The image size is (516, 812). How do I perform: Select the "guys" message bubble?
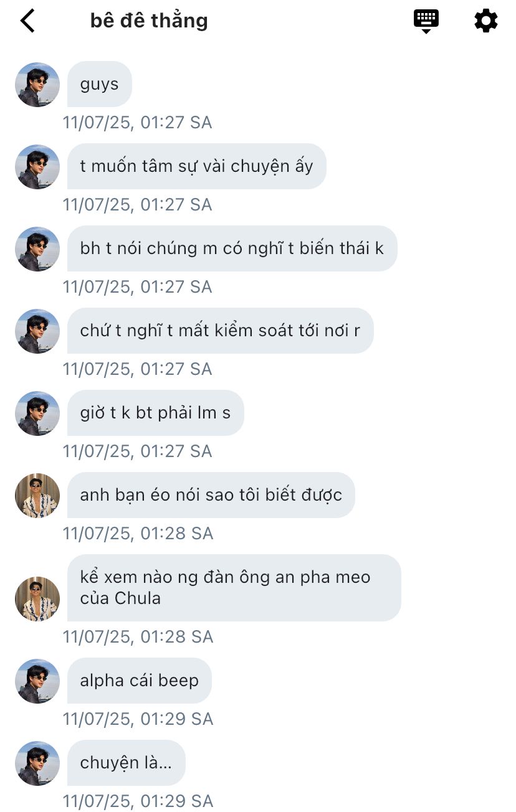(100, 84)
